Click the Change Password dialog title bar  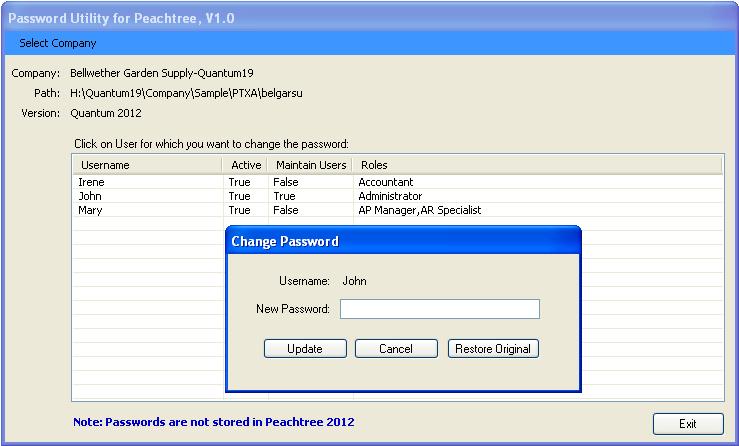click(x=403, y=241)
